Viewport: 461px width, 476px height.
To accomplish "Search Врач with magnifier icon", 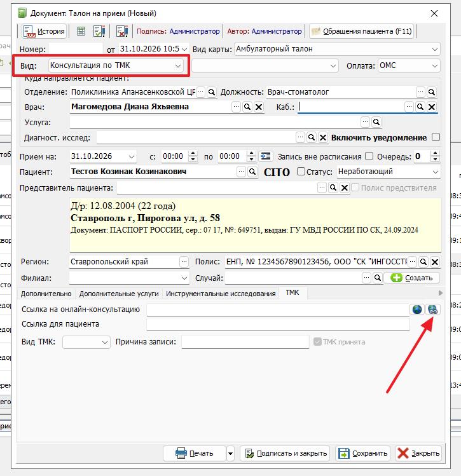I will click(247, 107).
